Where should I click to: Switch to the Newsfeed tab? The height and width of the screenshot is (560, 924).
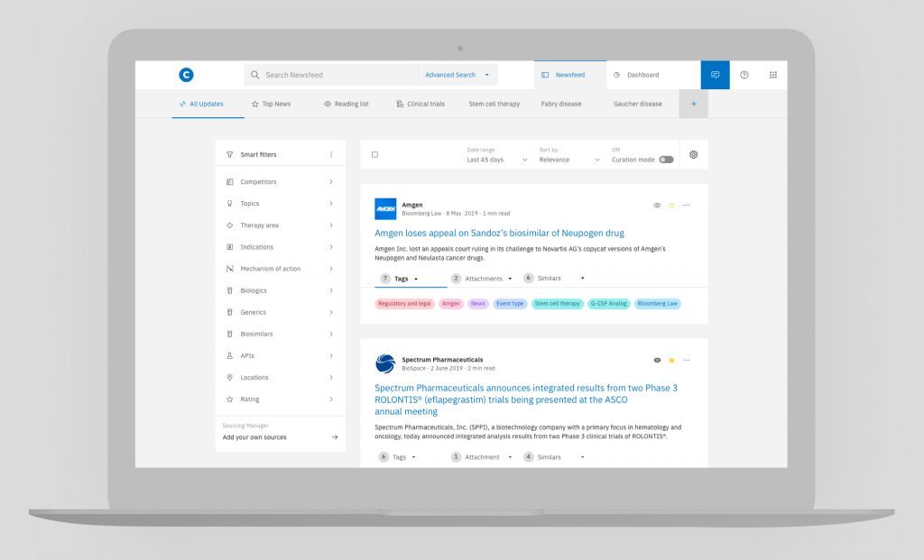click(x=570, y=75)
